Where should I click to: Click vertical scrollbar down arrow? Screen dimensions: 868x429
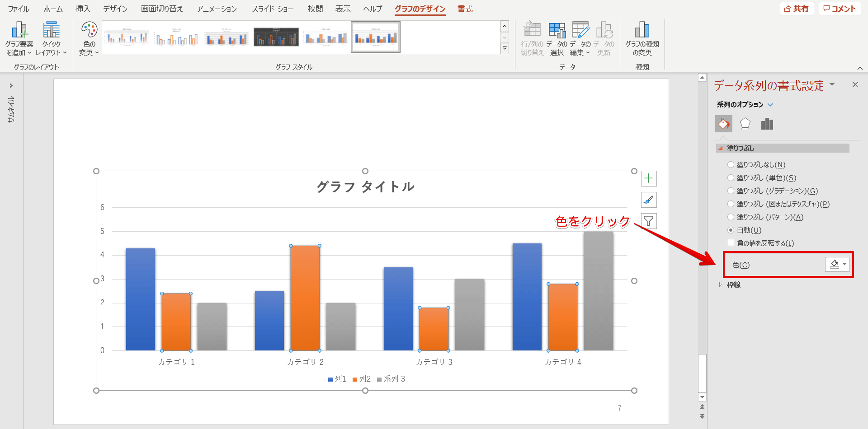tap(702, 397)
